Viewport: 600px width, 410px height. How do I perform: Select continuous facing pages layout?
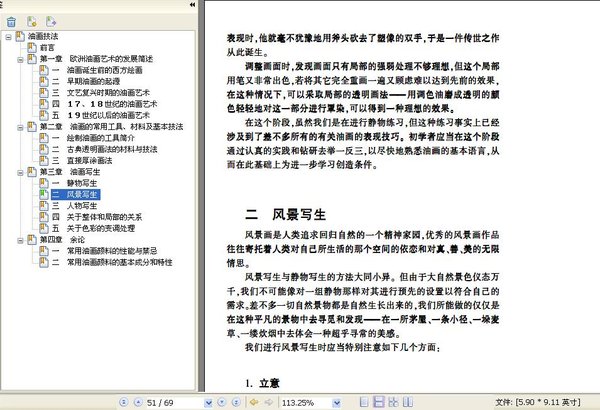pos(393,402)
